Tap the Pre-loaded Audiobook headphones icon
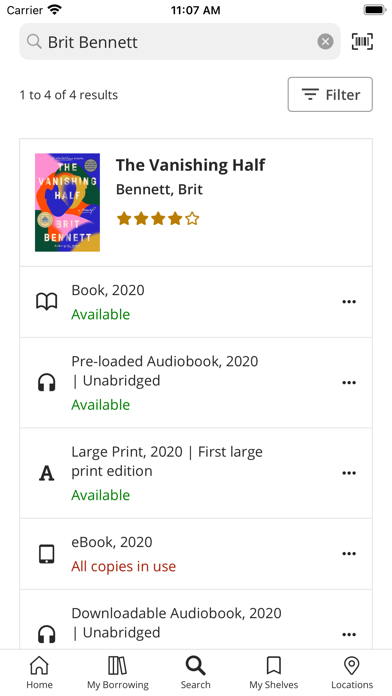Screen dimensions: 392x696 point(47,383)
